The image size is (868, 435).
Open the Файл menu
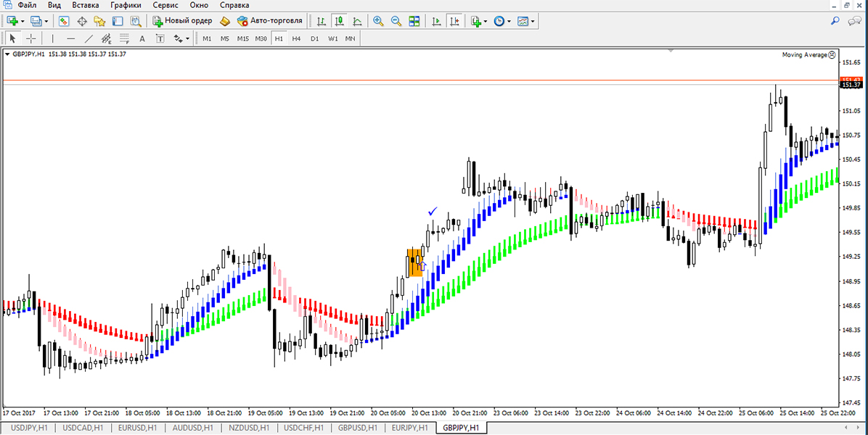coord(27,5)
